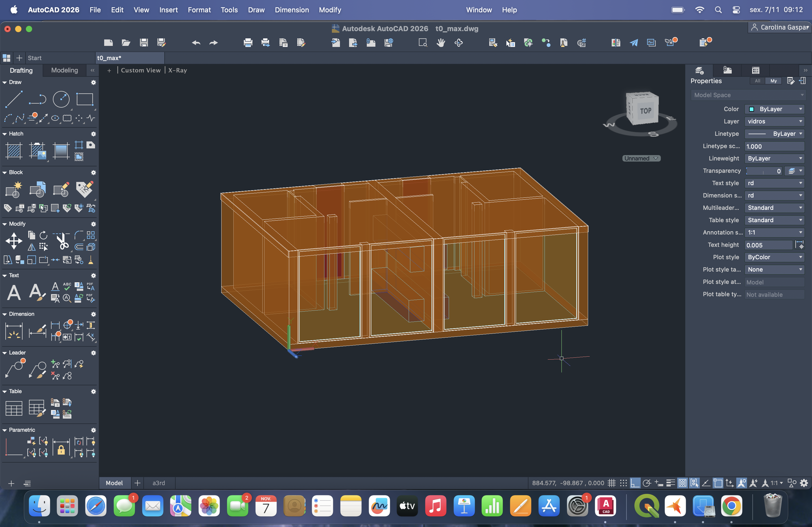Screen dimensions: 812x527
Task: Click the Pan hand tool in toolbar
Action: (441, 43)
